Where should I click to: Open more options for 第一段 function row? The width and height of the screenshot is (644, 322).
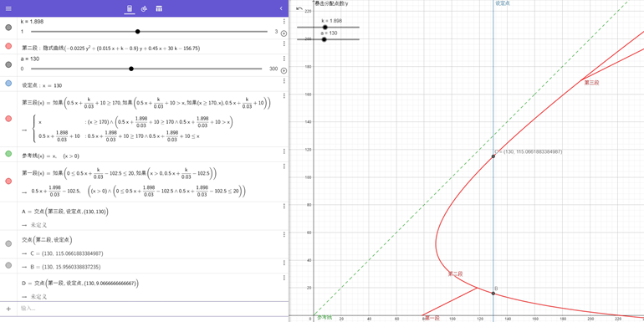coord(284,166)
